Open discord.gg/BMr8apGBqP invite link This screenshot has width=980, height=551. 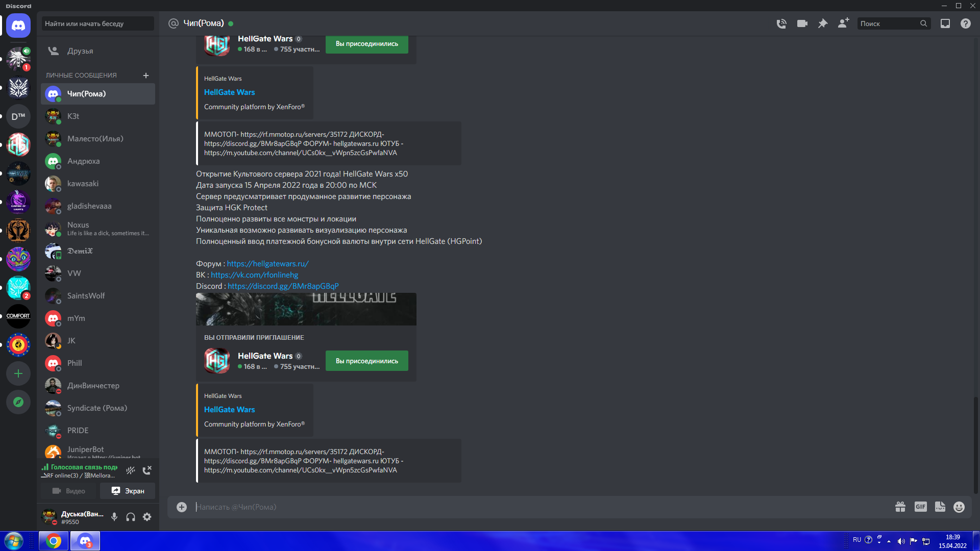[283, 286]
